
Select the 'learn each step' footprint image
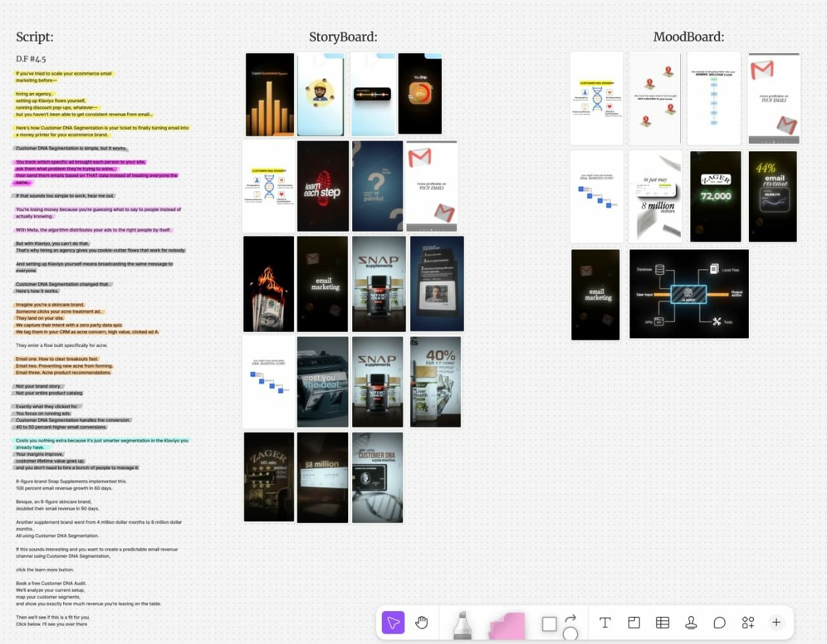[x=323, y=186]
